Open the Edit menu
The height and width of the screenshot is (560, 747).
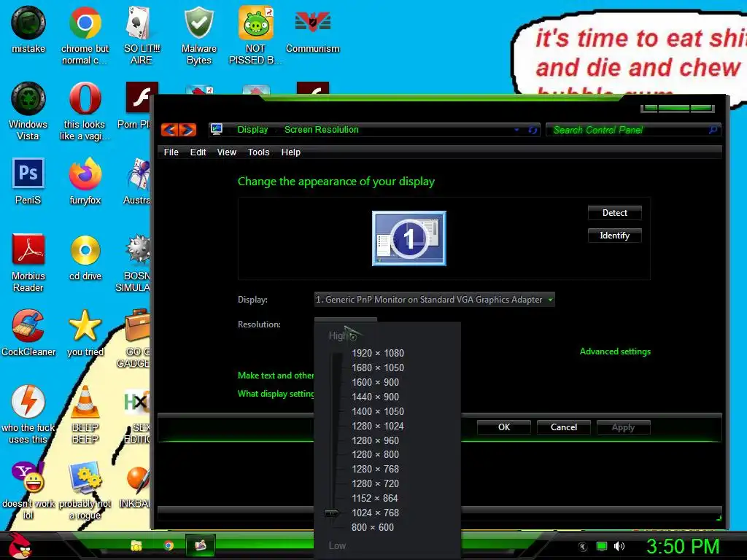pyautogui.click(x=198, y=152)
